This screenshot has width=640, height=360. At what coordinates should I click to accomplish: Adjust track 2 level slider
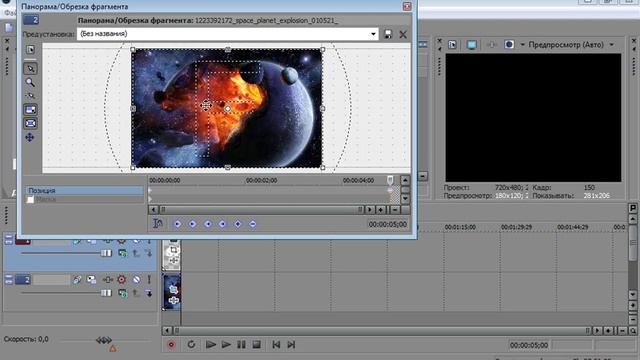[x=106, y=293]
